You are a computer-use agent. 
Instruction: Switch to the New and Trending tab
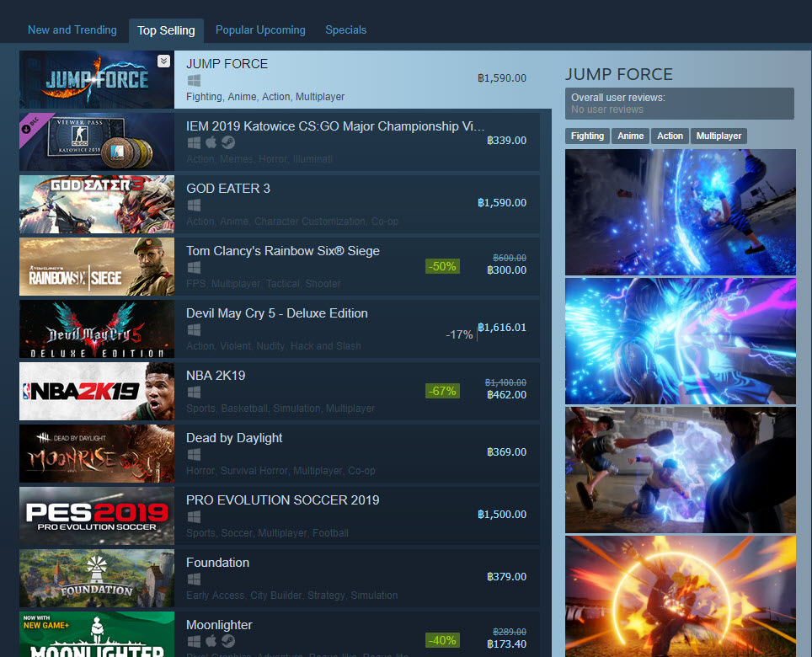pyautogui.click(x=72, y=30)
